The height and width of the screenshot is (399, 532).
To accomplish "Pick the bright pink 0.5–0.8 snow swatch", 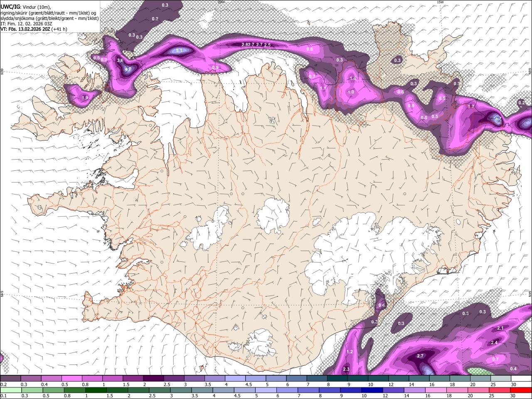I will tap(72, 379).
